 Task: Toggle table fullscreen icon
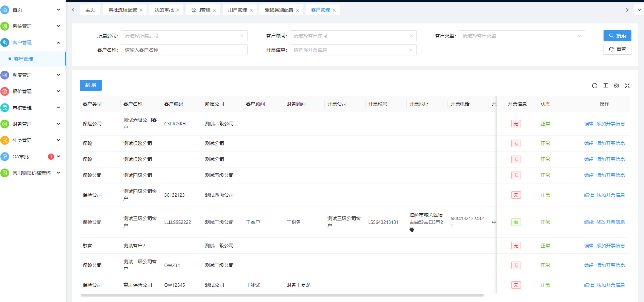627,86
